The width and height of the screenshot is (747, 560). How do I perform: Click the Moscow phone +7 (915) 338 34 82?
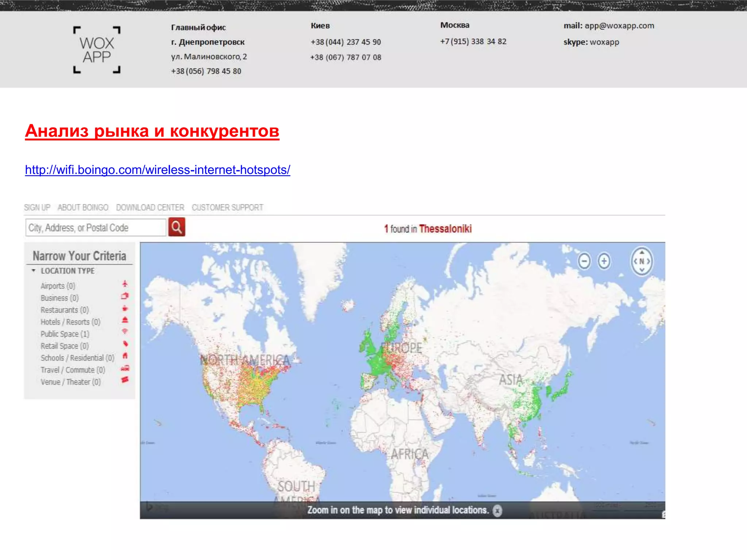click(x=473, y=41)
